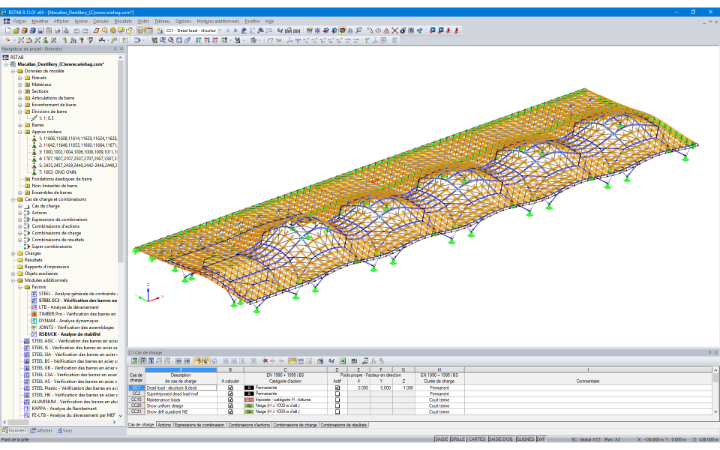720x450 pixels.
Task: Toggle GRILLE status bar button
Action: pyautogui.click(x=458, y=439)
